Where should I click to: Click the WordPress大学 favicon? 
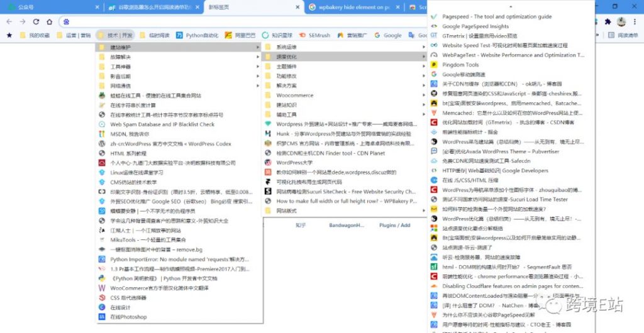[x=268, y=163]
